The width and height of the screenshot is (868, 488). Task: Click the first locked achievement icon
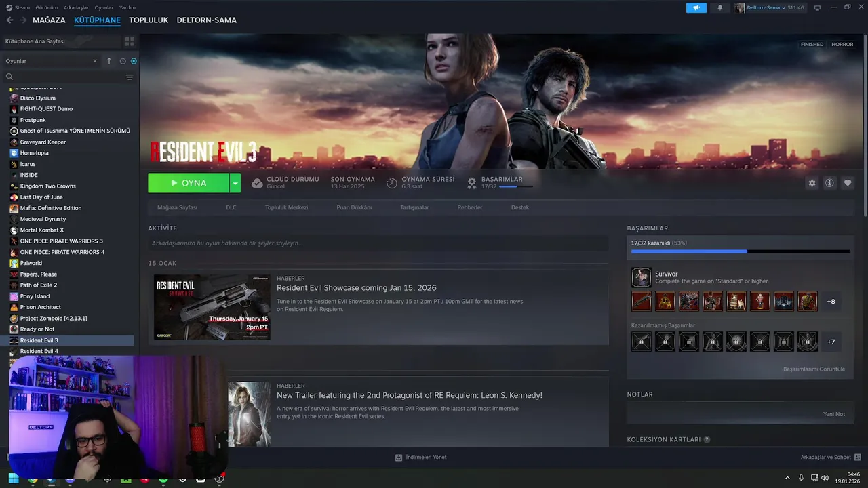pyautogui.click(x=642, y=342)
